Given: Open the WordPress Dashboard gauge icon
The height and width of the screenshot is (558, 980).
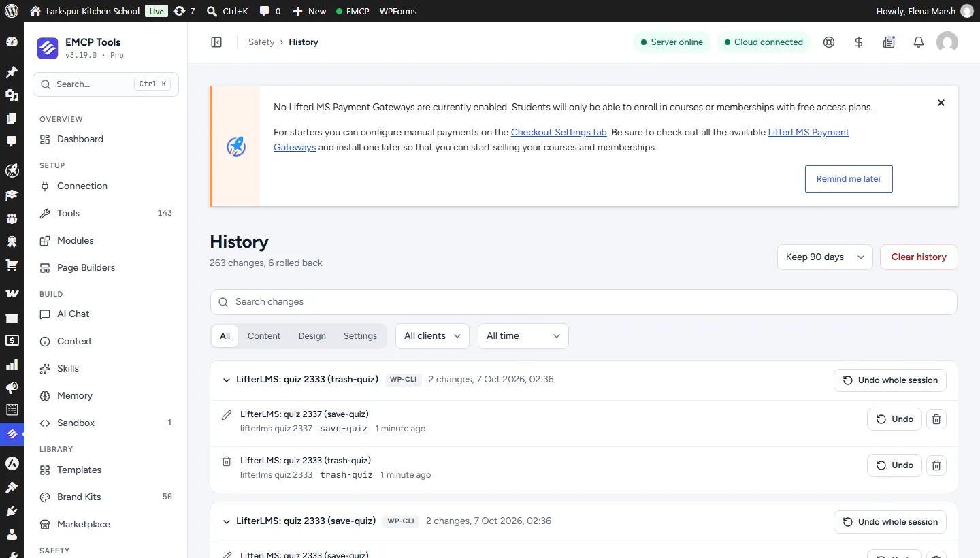Looking at the screenshot, I should point(12,41).
